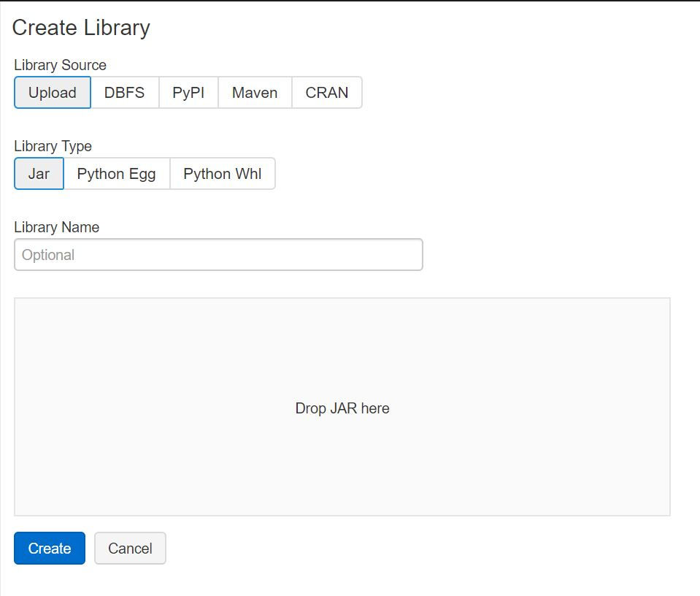Select the Python Egg type option
The image size is (700, 596).
pyautogui.click(x=117, y=173)
